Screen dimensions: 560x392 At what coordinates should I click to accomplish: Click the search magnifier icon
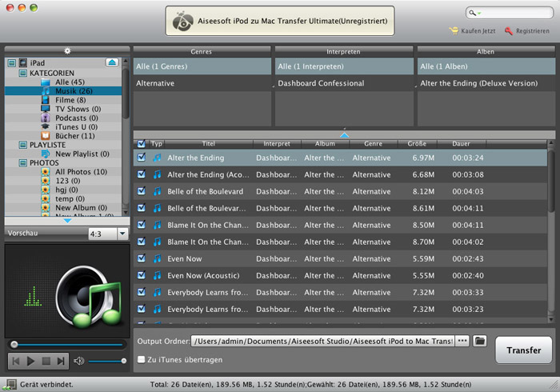[x=472, y=13]
